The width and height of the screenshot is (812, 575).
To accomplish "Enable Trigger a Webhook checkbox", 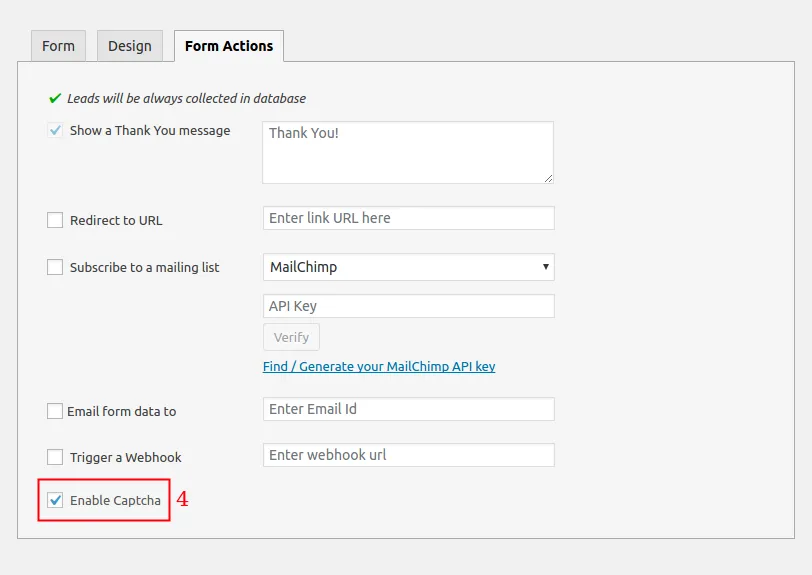I will (x=55, y=457).
